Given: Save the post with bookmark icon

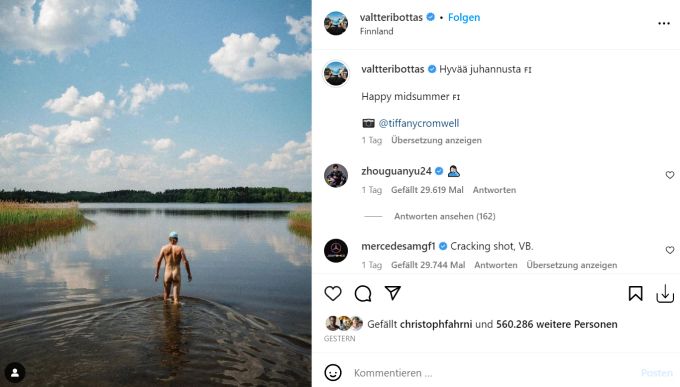Looking at the screenshot, I should (635, 294).
